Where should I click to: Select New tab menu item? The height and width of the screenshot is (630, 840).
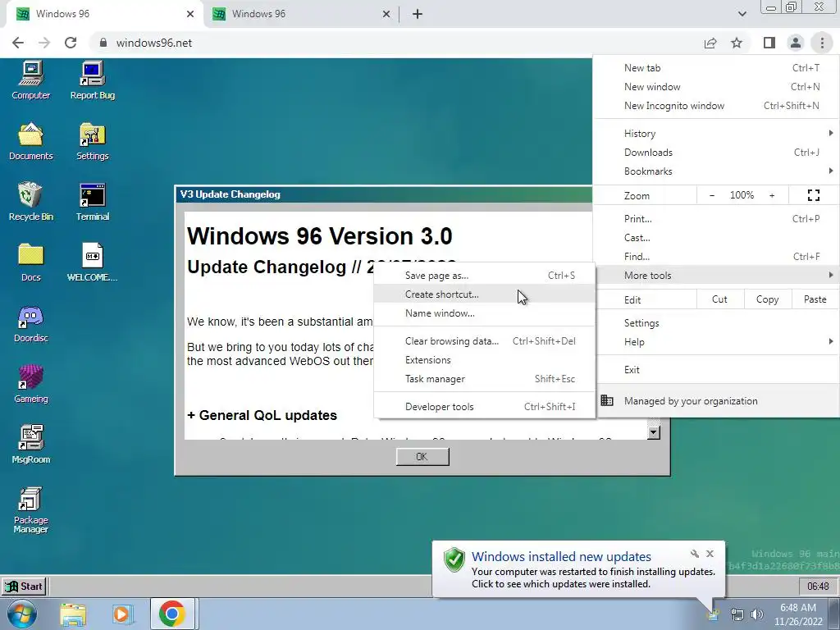717,68
